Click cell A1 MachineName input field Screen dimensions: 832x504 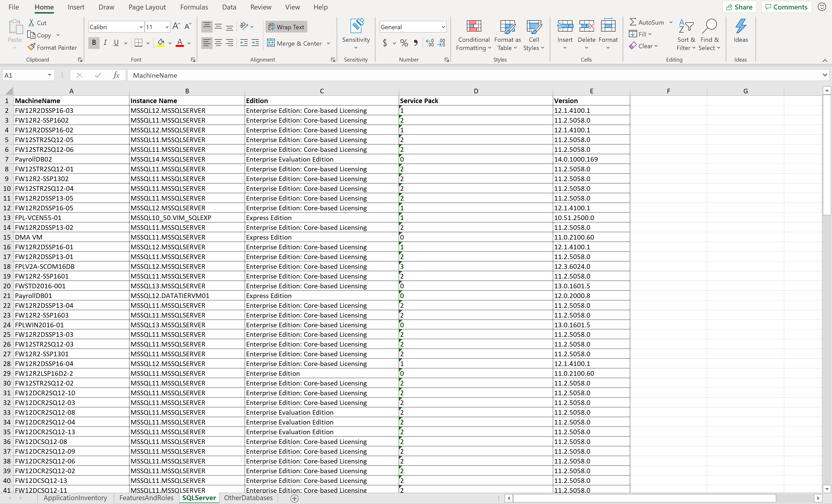coord(71,101)
